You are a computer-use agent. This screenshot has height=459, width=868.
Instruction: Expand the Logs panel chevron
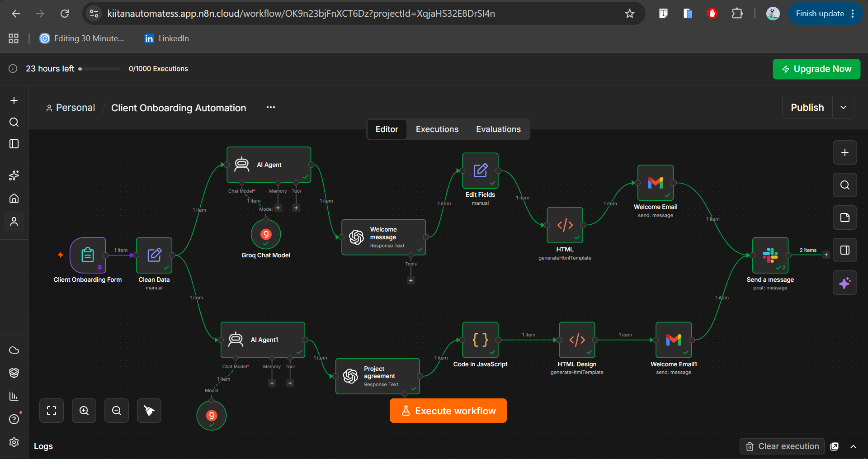(x=854, y=446)
